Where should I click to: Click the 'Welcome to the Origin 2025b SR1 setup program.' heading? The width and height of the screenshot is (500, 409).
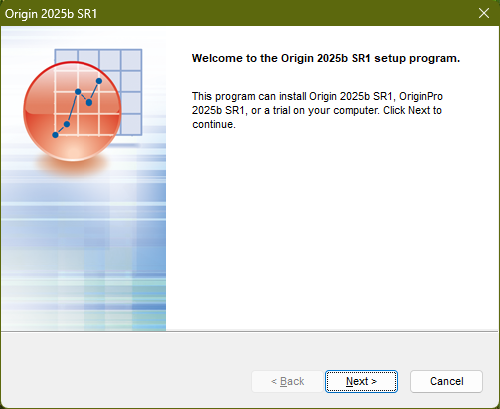(x=326, y=58)
